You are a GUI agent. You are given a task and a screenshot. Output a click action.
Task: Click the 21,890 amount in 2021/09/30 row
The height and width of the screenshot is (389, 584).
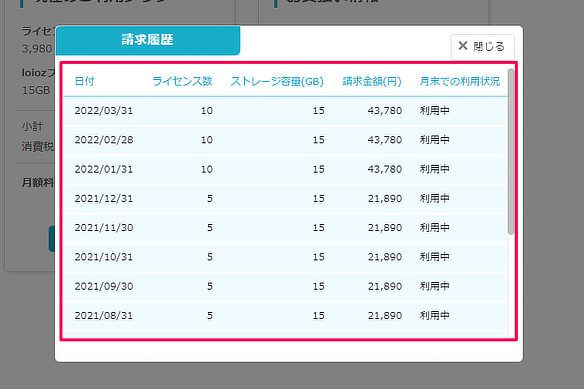[x=385, y=286]
